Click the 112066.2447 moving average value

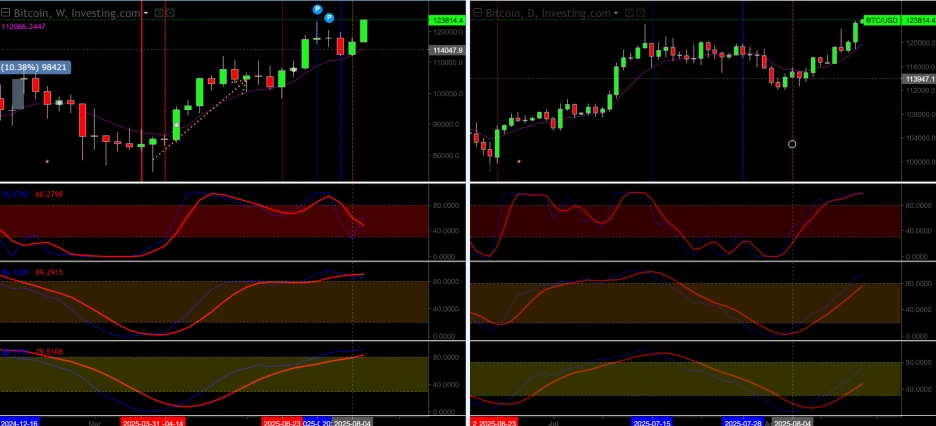23,26
